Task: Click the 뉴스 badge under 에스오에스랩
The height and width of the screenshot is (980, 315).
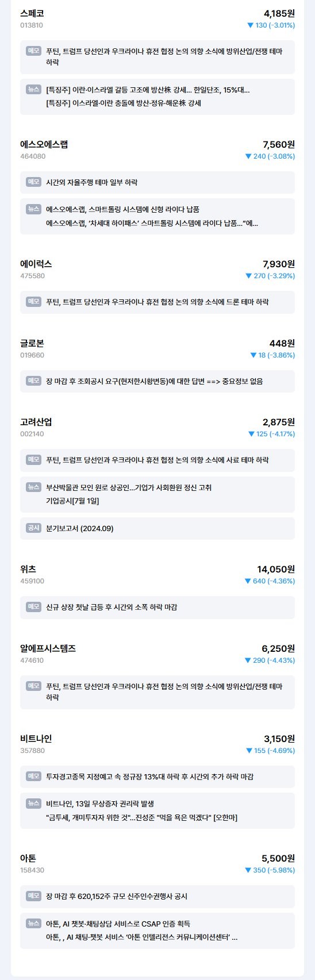Action: [33, 209]
